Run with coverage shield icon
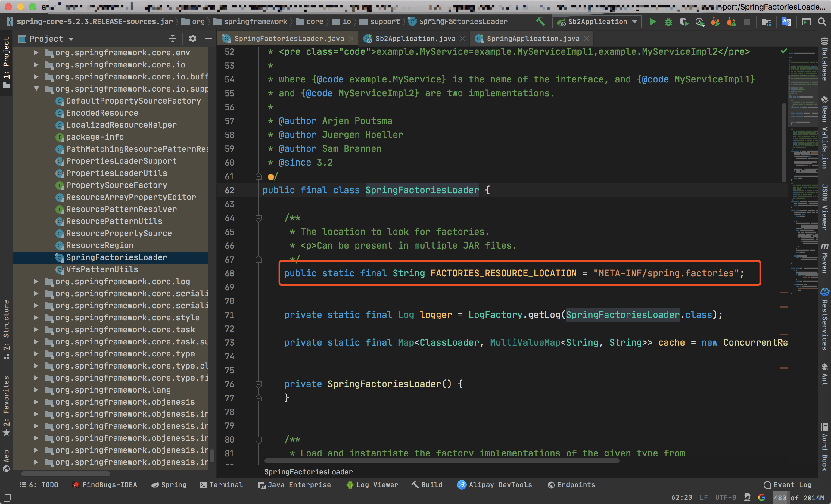The image size is (831, 504). tap(684, 22)
